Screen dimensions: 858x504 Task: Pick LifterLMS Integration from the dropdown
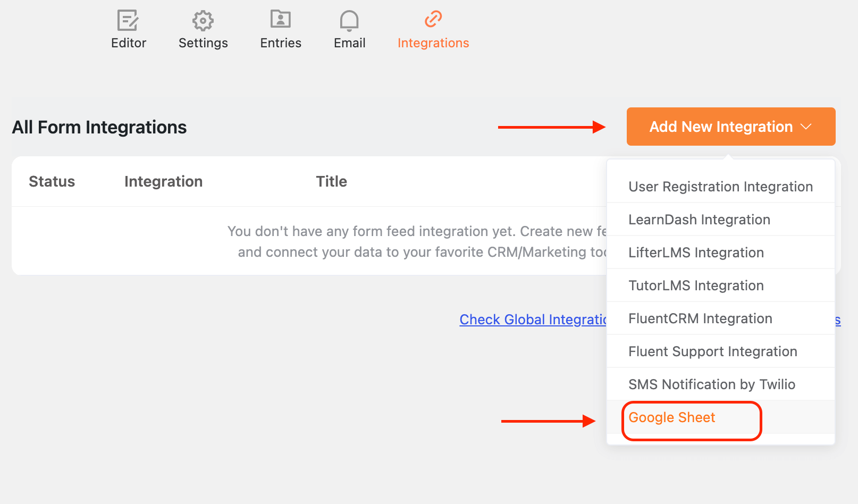click(x=721, y=253)
